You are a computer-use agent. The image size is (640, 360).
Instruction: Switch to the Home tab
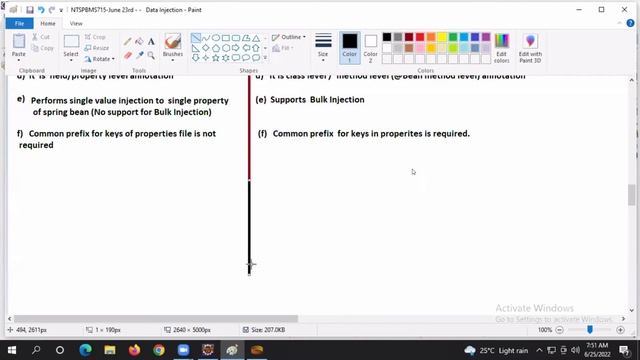(x=48, y=23)
